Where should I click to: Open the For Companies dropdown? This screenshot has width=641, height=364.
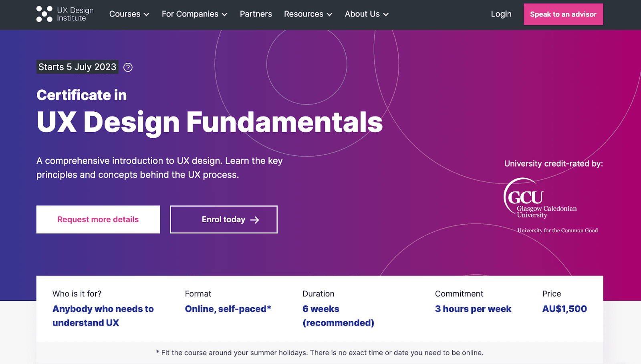pyautogui.click(x=194, y=14)
